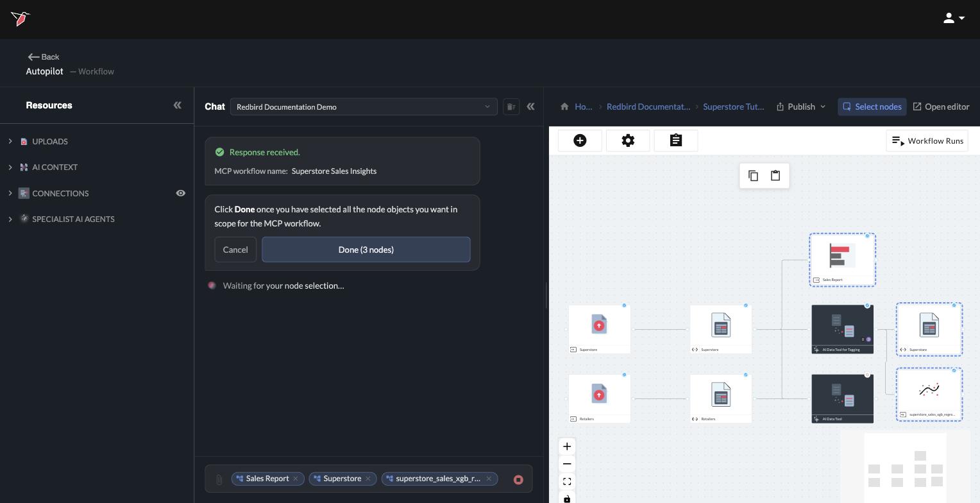Screen dimensions: 980x503
Task: Click the clipboard notes toolbar icon
Action: 676,141
